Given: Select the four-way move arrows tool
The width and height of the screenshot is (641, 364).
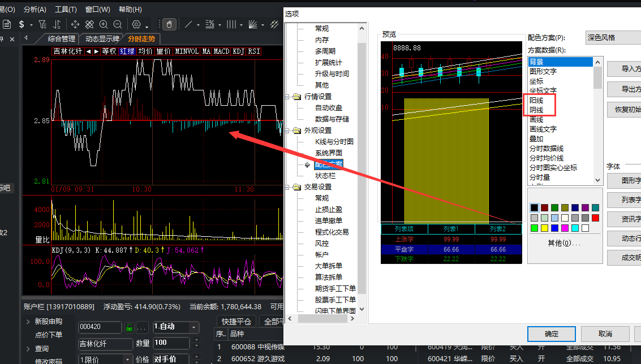Looking at the screenshot, I should 75,24.
